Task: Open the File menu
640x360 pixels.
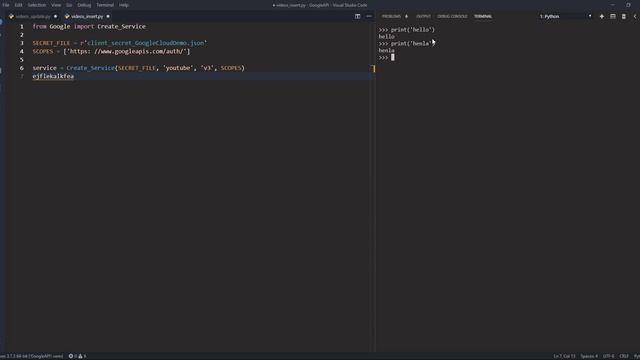Action: (6, 5)
